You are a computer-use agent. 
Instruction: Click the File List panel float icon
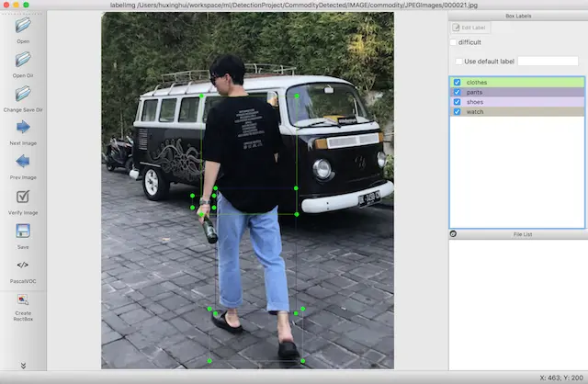tap(453, 234)
